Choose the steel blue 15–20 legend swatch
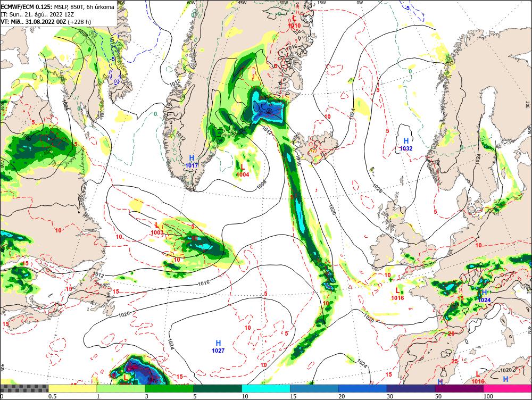This screenshot has width=532, height=400. tap(314, 388)
